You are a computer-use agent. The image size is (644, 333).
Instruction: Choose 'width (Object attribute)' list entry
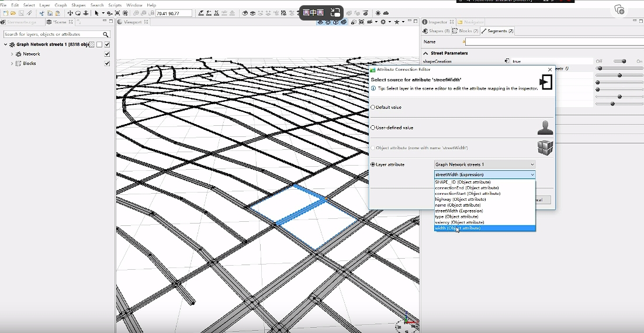click(458, 228)
